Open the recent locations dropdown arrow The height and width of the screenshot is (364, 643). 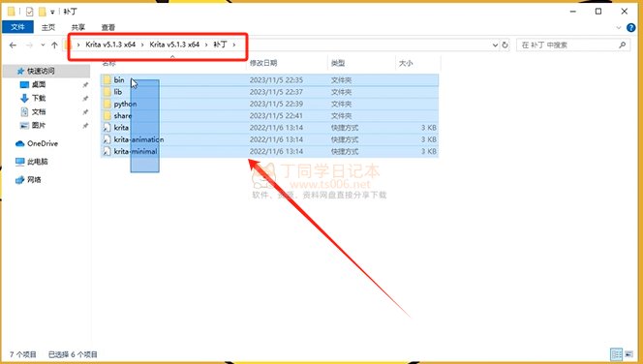[43, 45]
